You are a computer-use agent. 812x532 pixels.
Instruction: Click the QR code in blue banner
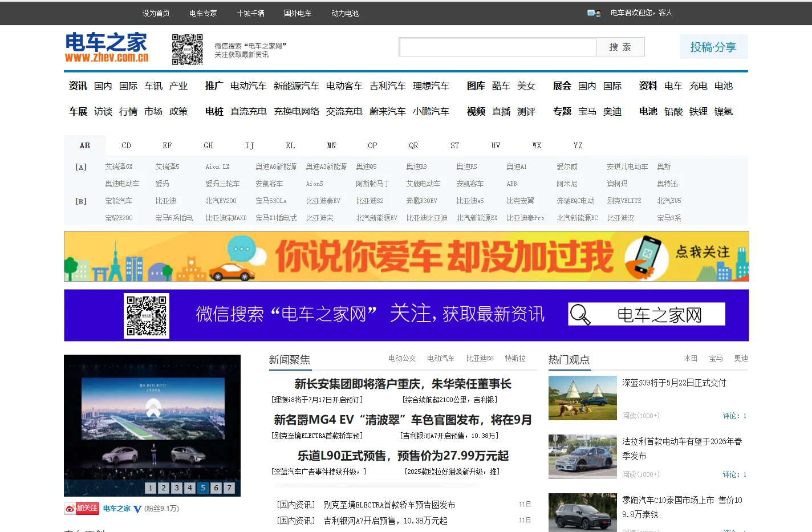click(x=147, y=315)
